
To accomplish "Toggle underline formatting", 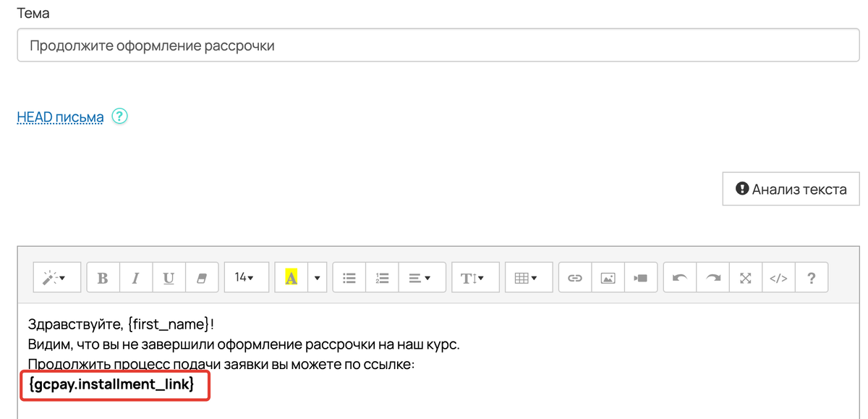I will point(169,277).
